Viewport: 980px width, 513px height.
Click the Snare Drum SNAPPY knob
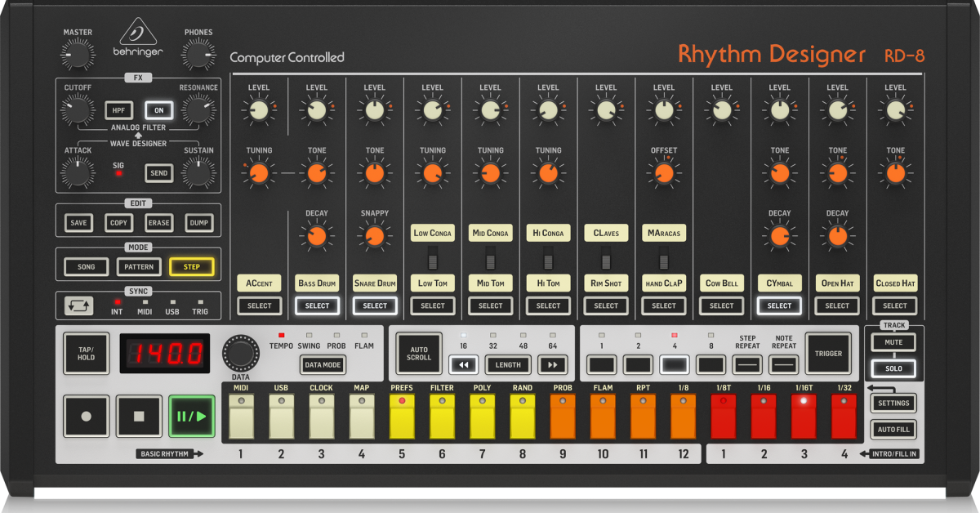[x=375, y=236]
